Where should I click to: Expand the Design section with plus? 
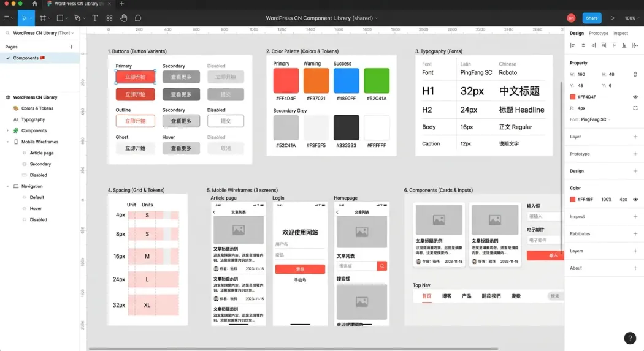(635, 171)
